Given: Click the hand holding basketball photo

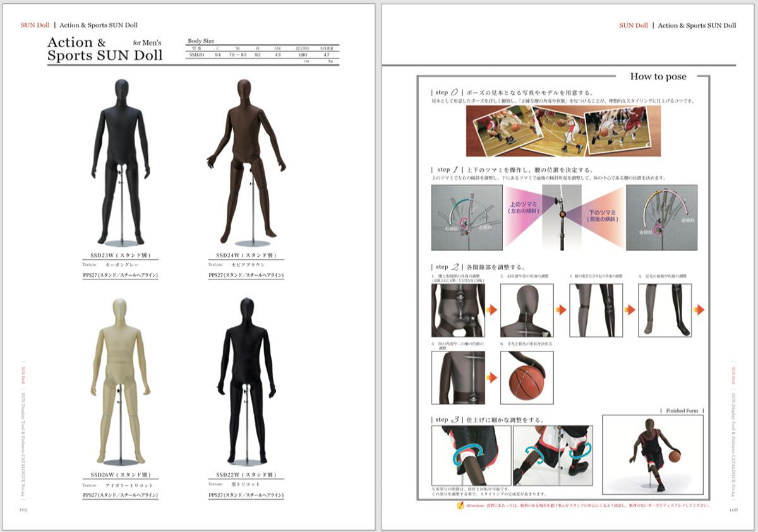Looking at the screenshot, I should click(527, 377).
